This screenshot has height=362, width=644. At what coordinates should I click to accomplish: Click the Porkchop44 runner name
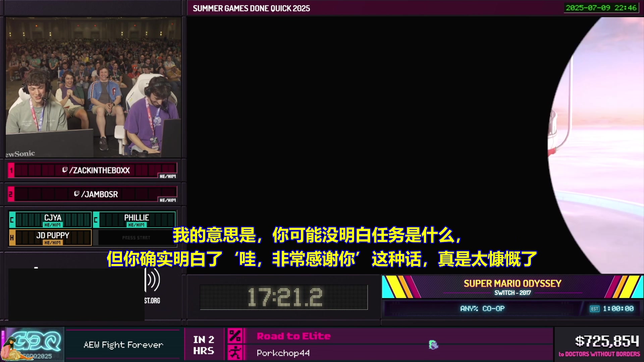[283, 353]
